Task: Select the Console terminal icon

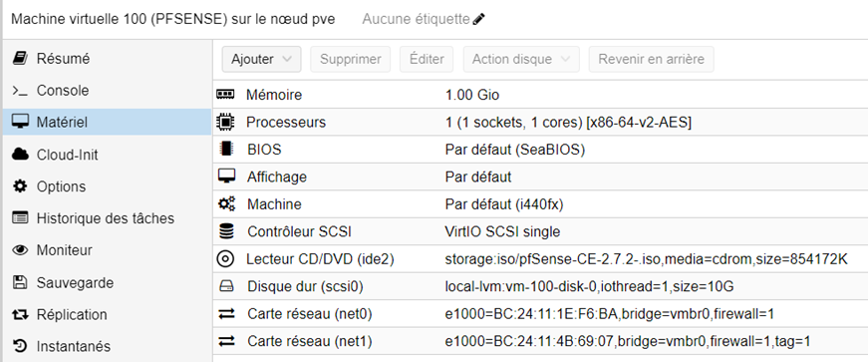Action: tap(20, 91)
